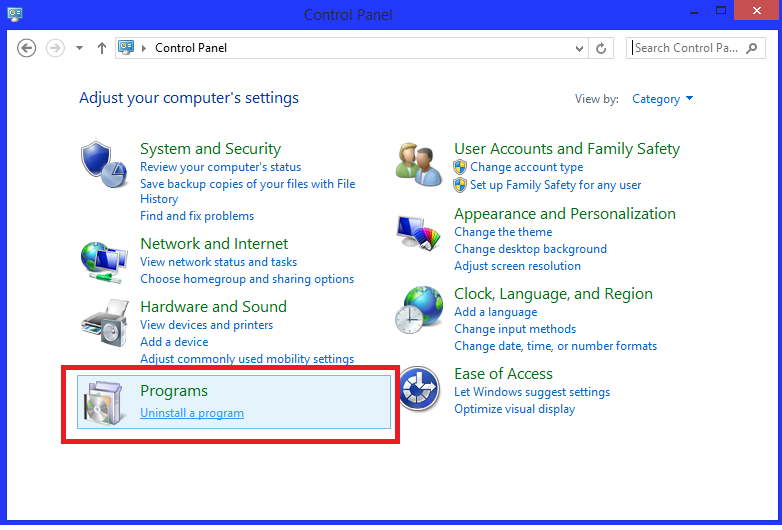The height and width of the screenshot is (530, 782).
Task: Open the address bar history dropdown
Action: coord(580,48)
